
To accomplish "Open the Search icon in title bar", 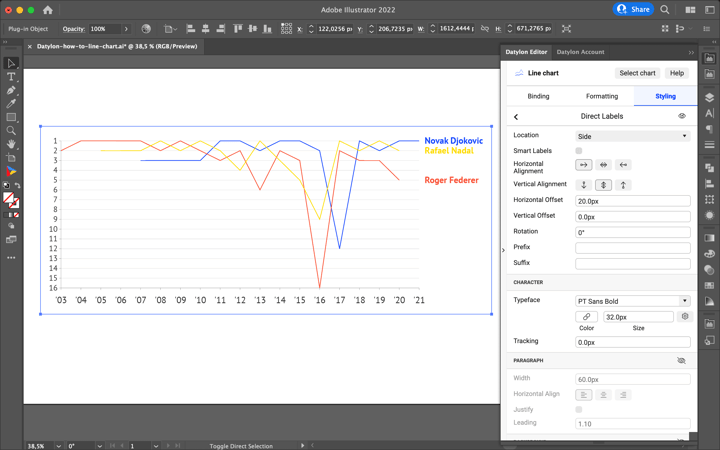I will pyautogui.click(x=664, y=10).
